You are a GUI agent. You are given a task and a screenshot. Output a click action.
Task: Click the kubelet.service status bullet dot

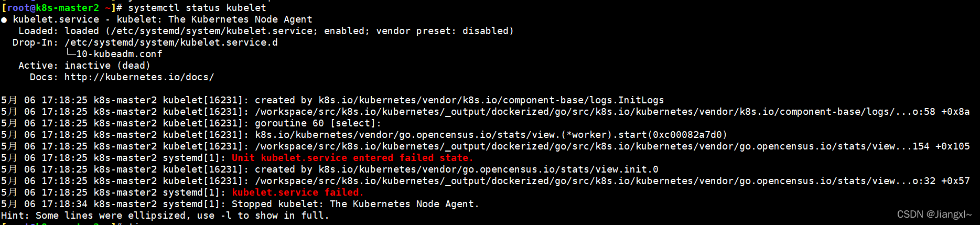pyautogui.click(x=4, y=20)
